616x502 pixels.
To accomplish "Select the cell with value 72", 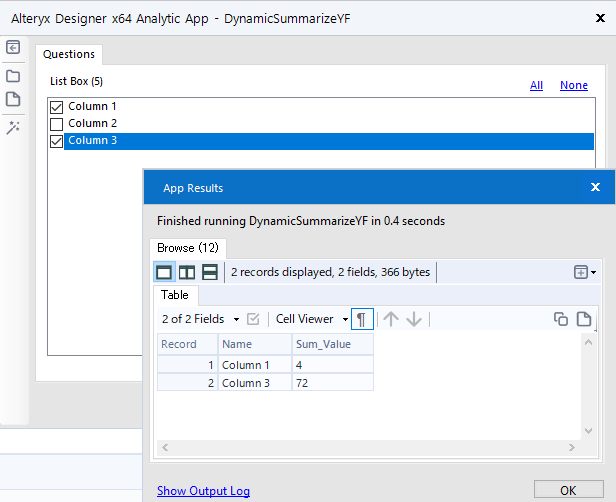I will pos(333,383).
